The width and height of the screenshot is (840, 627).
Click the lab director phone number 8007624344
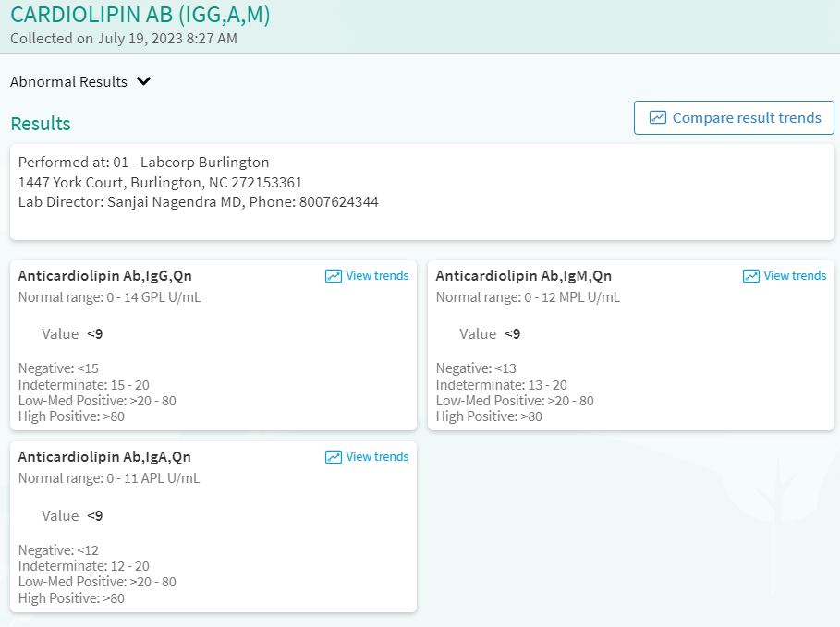[338, 202]
